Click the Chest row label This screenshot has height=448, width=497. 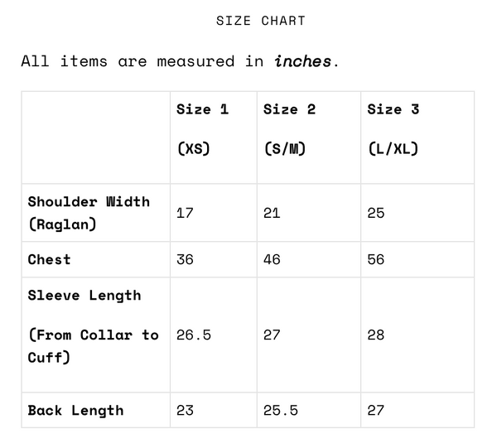[50, 259]
